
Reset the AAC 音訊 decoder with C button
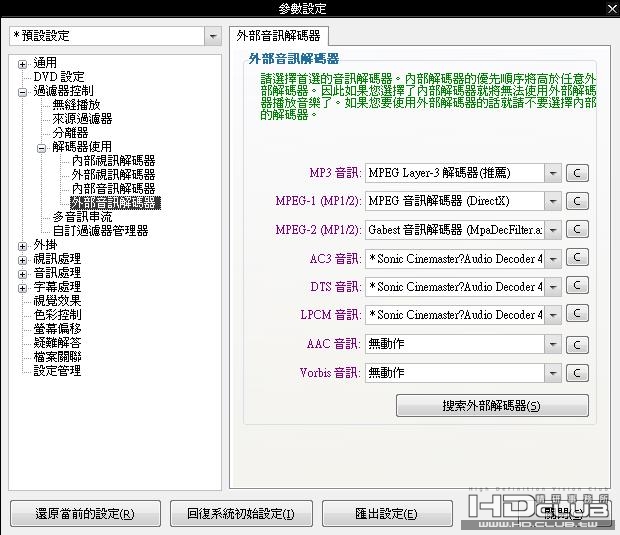click(577, 345)
